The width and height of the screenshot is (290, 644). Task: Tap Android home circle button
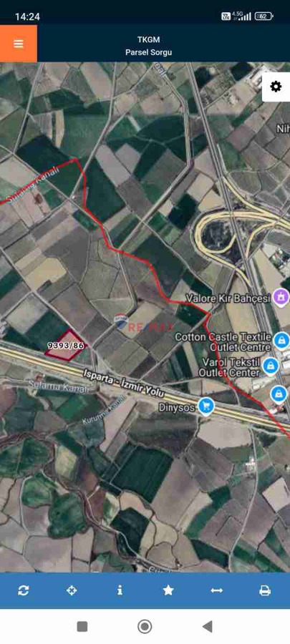click(x=145, y=626)
